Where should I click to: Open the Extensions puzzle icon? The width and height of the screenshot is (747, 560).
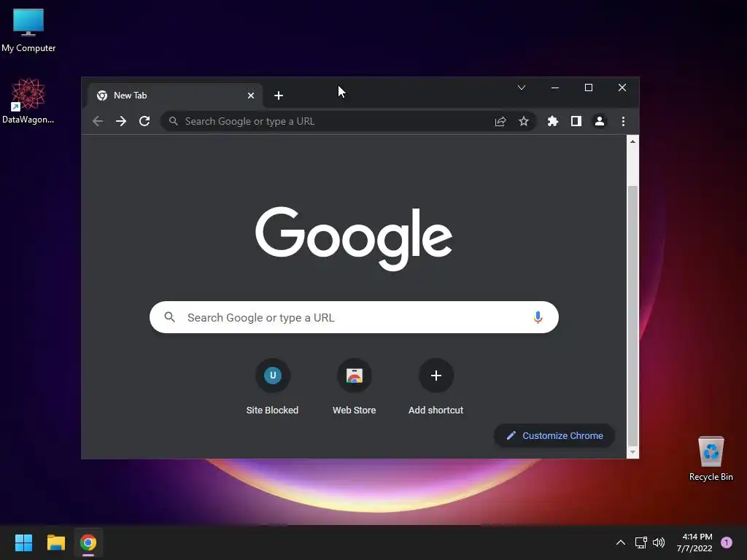click(x=553, y=122)
